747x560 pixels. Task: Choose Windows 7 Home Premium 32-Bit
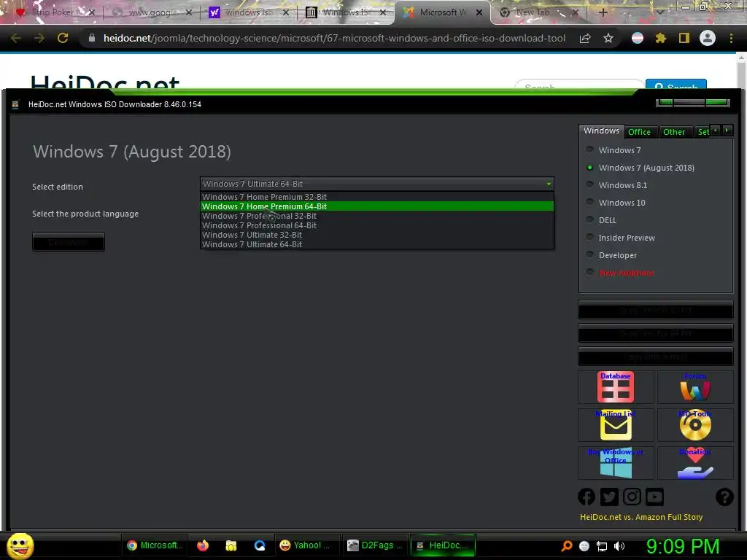click(x=377, y=197)
